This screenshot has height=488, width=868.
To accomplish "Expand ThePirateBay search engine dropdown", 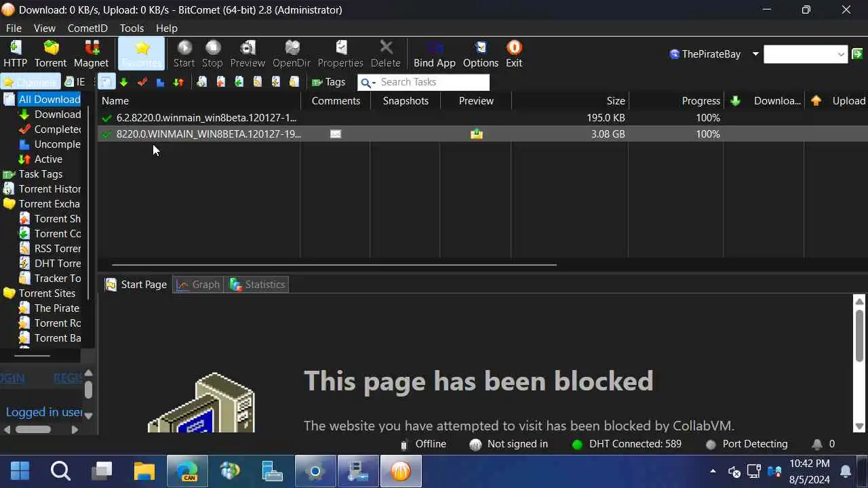I will coord(755,54).
